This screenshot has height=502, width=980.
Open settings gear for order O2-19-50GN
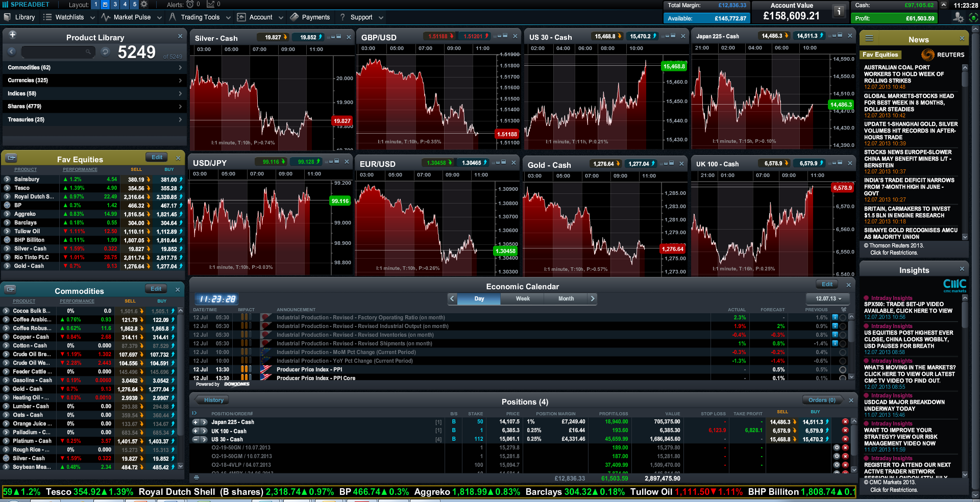pyautogui.click(x=837, y=448)
